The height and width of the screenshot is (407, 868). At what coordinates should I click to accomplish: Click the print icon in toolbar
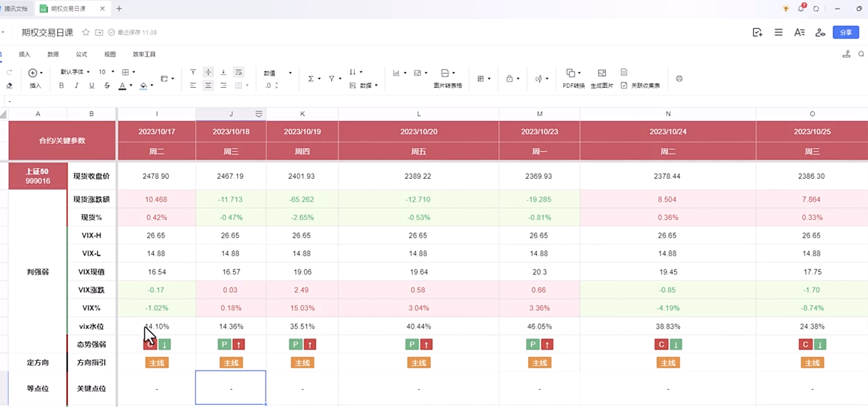coord(679,78)
